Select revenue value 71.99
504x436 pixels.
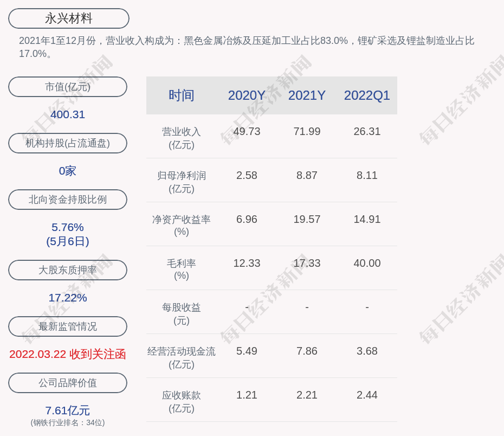click(x=307, y=132)
